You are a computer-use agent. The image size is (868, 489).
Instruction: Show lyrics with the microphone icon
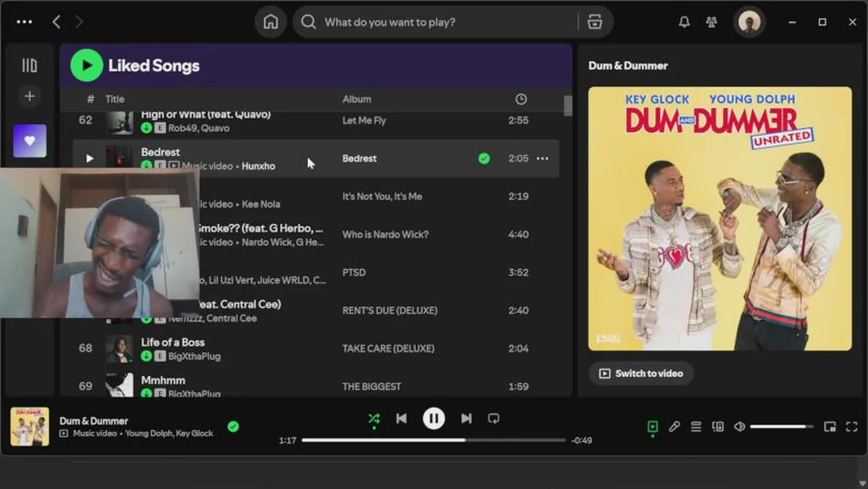[x=674, y=427]
